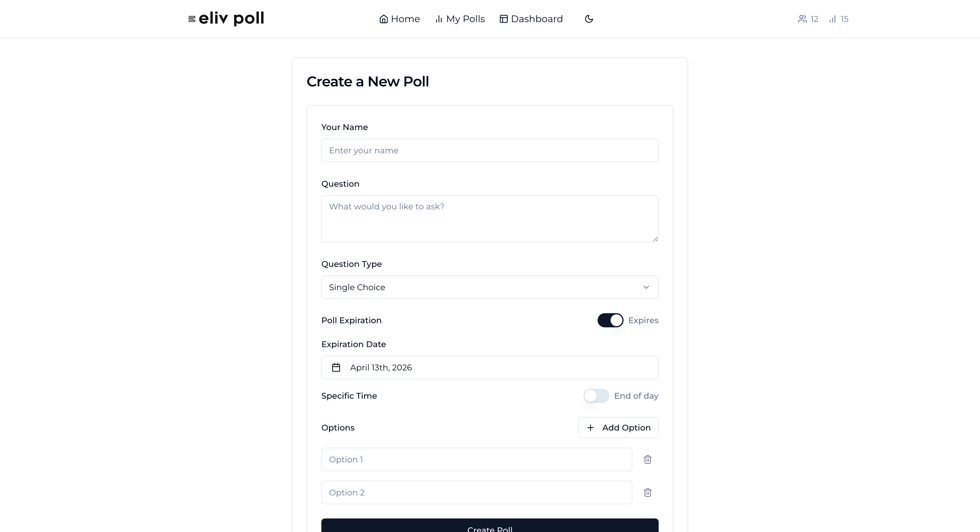Click the polls count bar-chart icon
The height and width of the screenshot is (532, 980).
click(x=833, y=19)
